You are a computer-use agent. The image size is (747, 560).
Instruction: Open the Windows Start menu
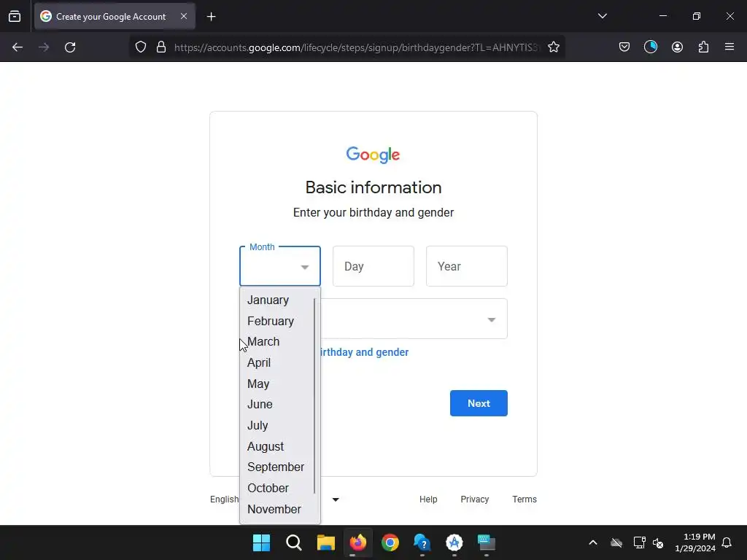(x=261, y=542)
